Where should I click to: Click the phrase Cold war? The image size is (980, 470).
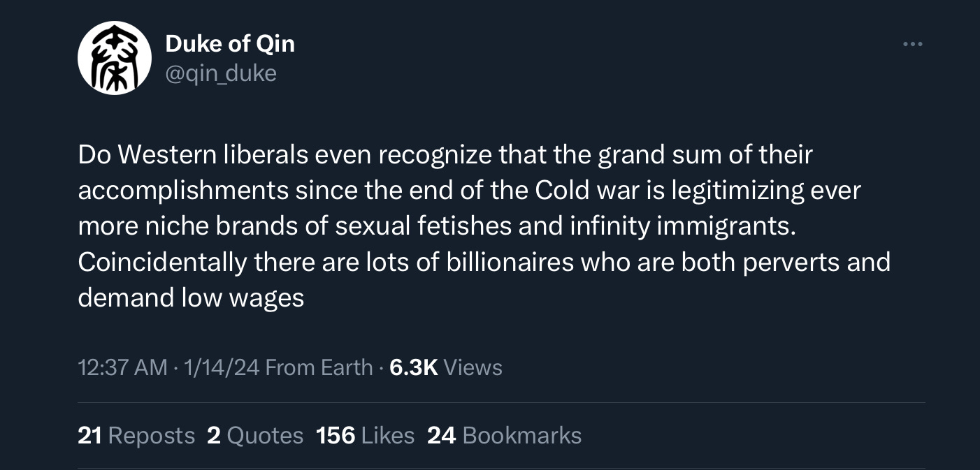coord(585,191)
